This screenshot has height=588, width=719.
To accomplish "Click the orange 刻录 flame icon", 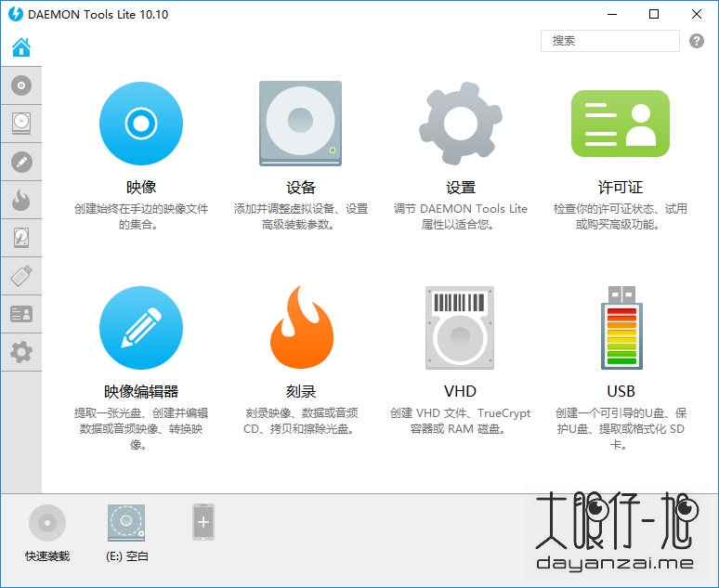I will point(301,327).
